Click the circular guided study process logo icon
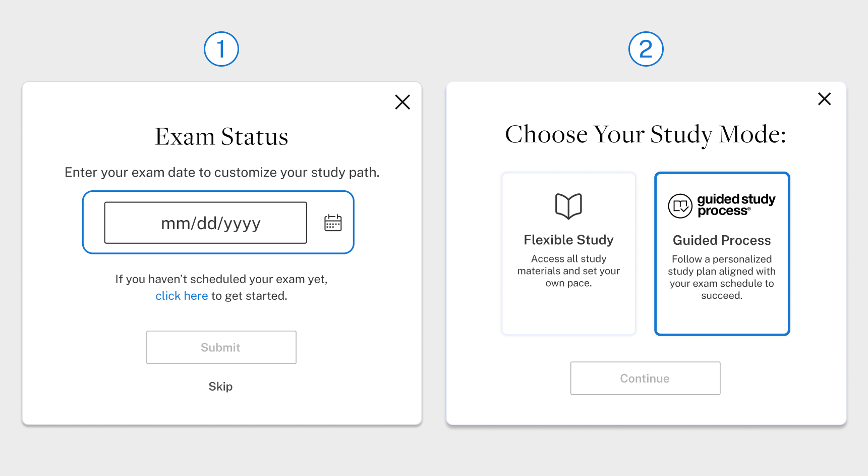Screen dimensions: 868x476 click(x=680, y=206)
